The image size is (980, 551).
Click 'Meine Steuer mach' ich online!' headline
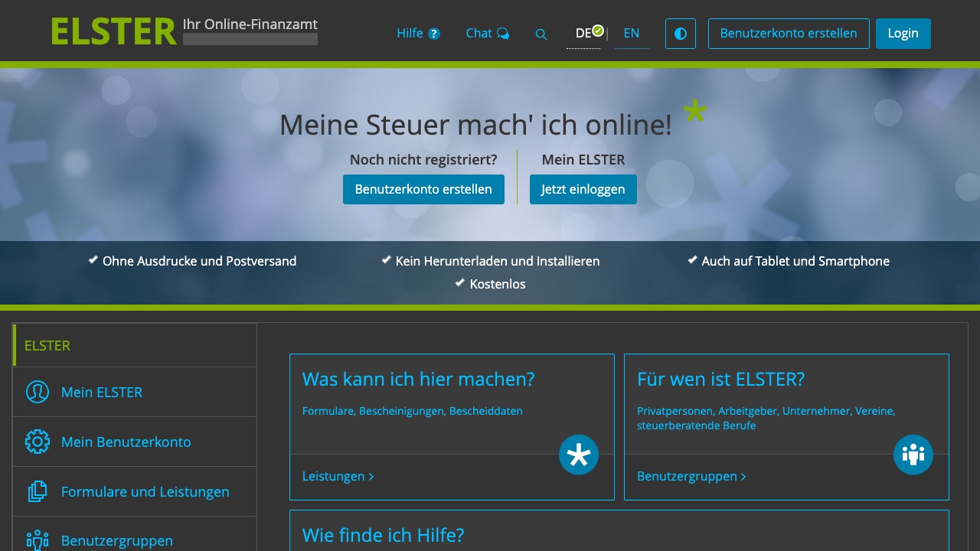[x=475, y=125]
